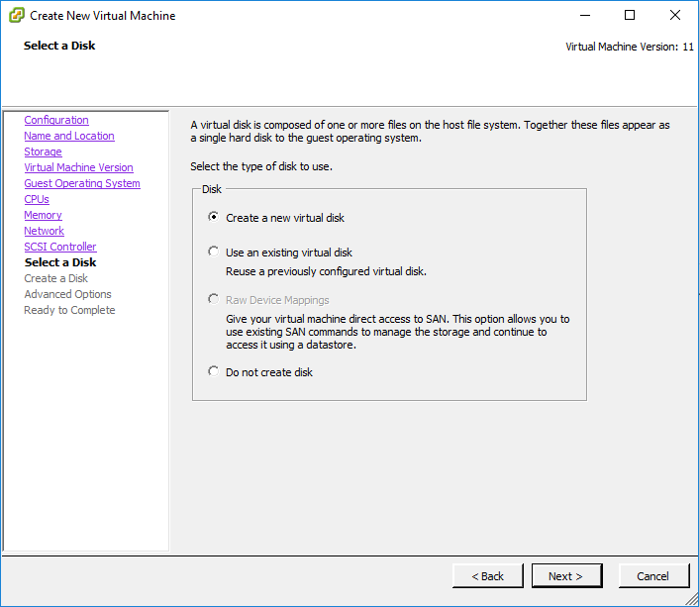This screenshot has width=700, height=607.
Task: Click the Back button
Action: (x=487, y=575)
